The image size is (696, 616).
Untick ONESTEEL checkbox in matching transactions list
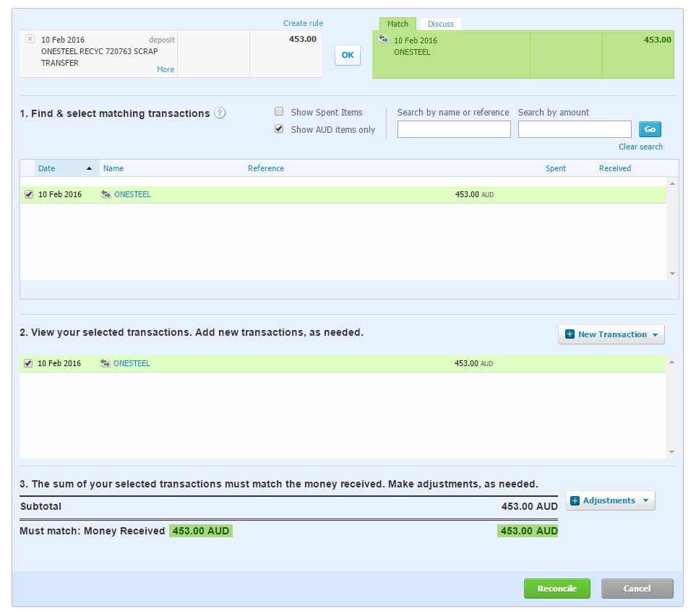point(29,194)
